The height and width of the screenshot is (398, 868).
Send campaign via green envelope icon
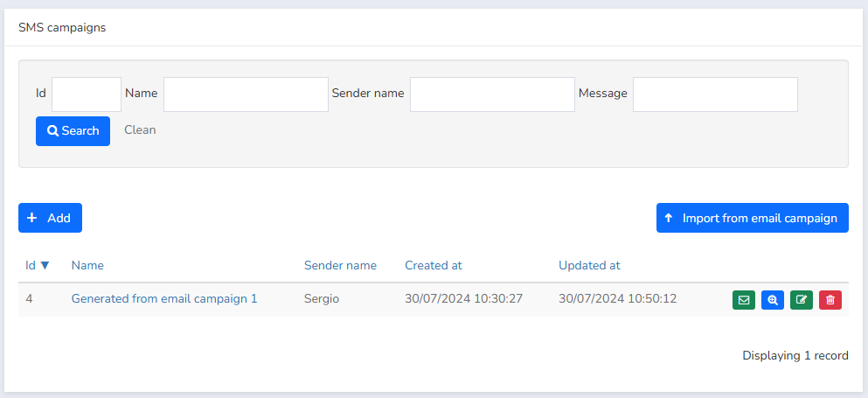(744, 300)
